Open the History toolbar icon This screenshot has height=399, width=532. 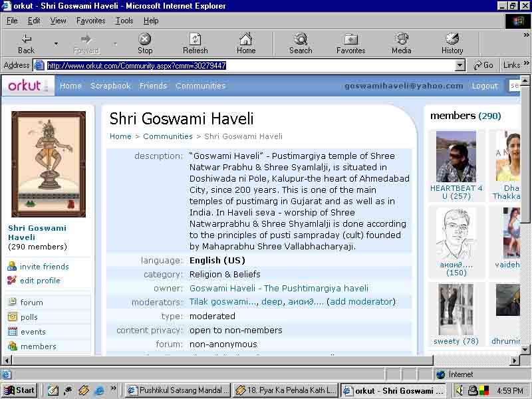tap(452, 39)
